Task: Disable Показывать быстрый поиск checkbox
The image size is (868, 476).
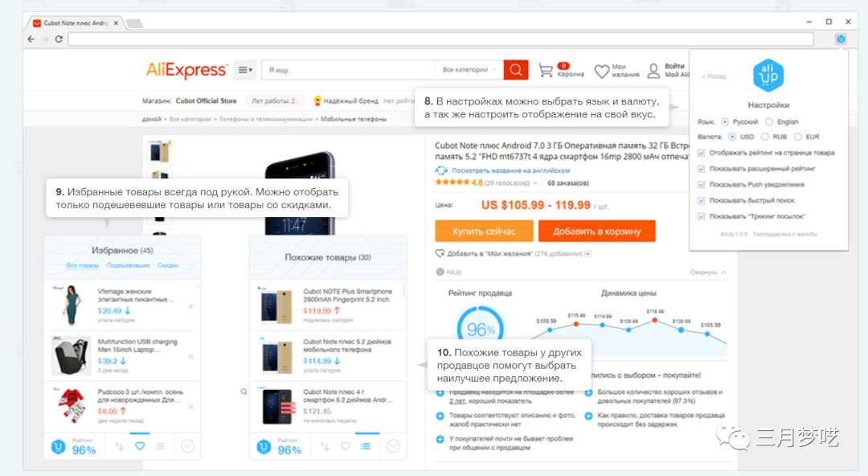Action: tap(702, 200)
